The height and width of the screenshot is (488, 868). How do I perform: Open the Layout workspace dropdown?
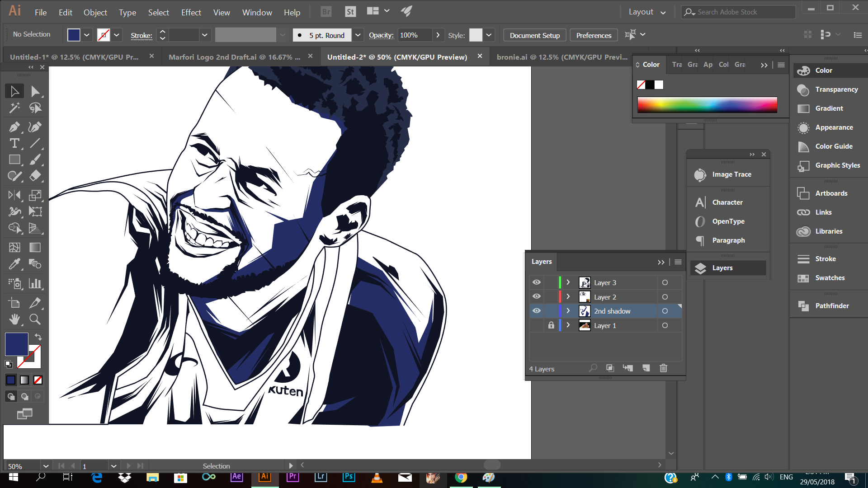click(647, 12)
